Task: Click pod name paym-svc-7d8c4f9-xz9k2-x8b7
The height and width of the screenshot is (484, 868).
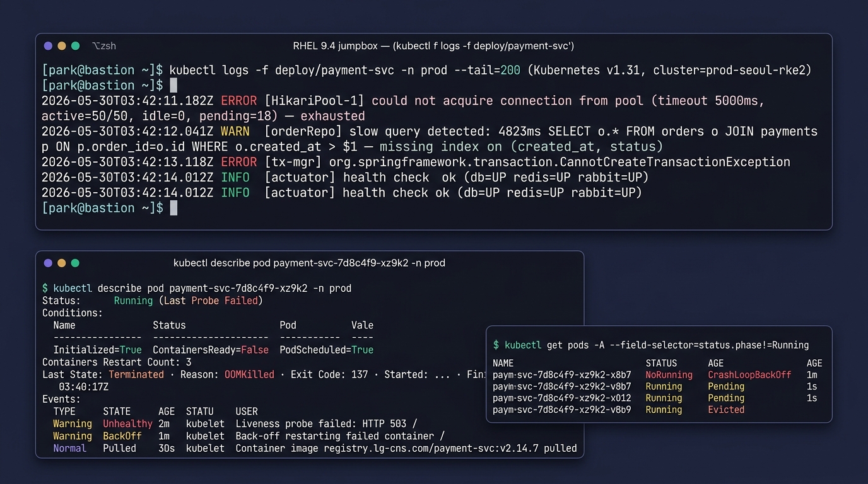Action: [x=562, y=374]
